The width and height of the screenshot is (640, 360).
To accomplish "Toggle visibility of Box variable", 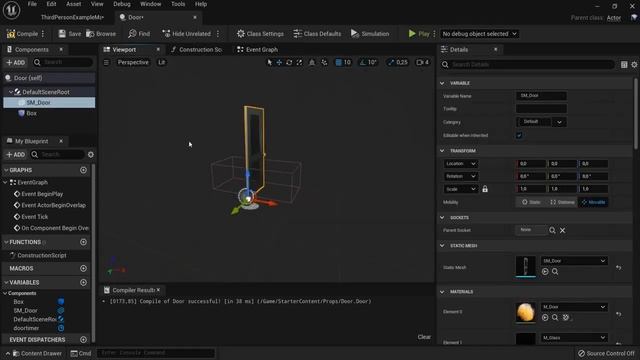I will pyautogui.click(x=61, y=302).
